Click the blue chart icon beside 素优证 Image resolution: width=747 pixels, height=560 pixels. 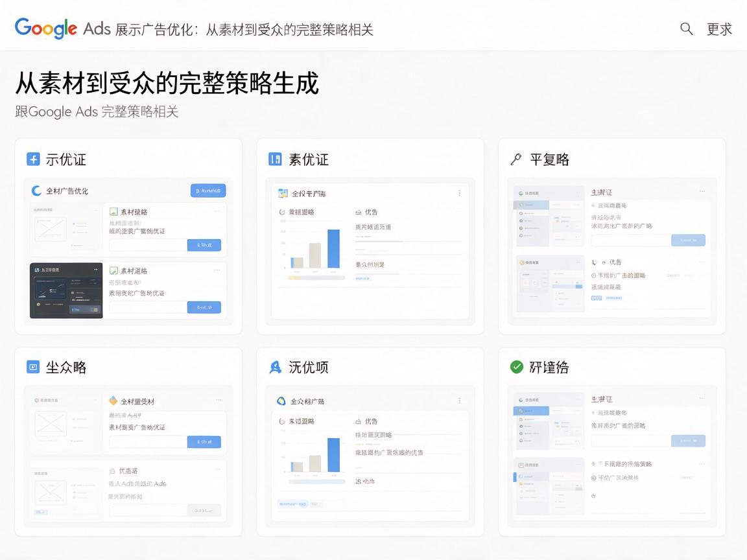point(275,159)
